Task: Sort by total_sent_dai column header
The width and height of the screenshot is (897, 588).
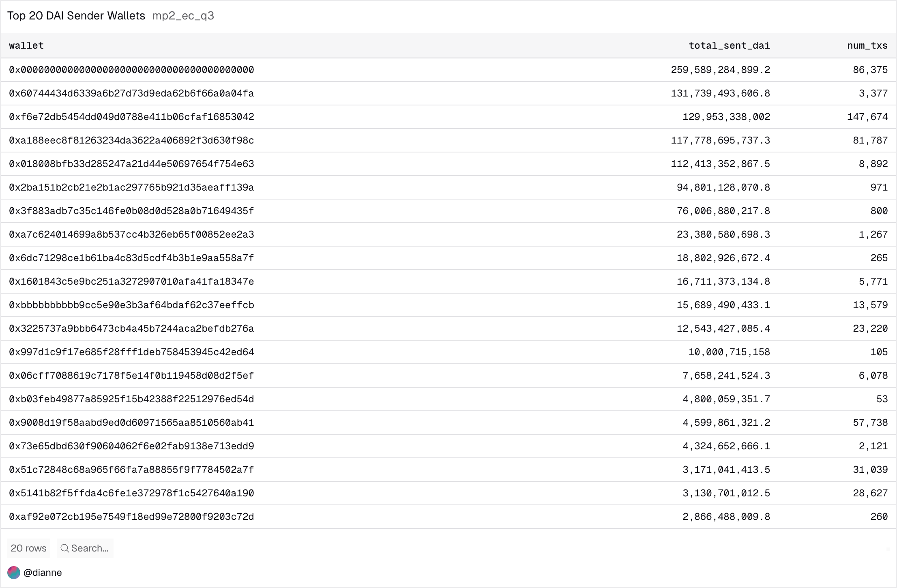Action: (x=729, y=45)
